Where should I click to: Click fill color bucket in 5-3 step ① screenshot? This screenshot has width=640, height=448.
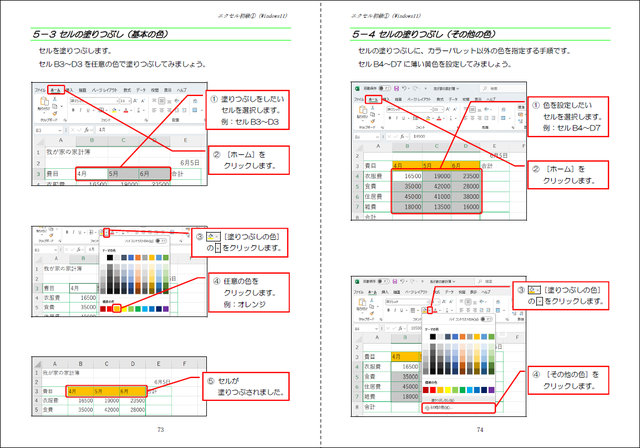tap(114, 110)
